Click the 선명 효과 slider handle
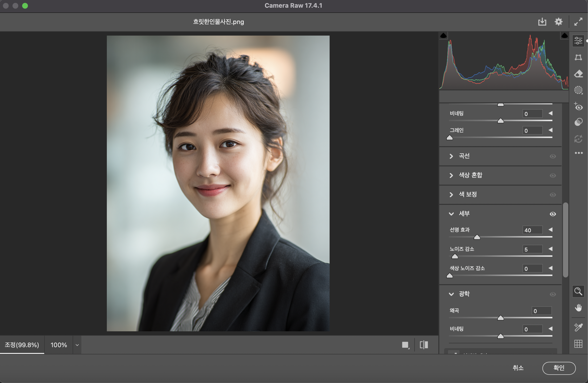 (x=477, y=237)
